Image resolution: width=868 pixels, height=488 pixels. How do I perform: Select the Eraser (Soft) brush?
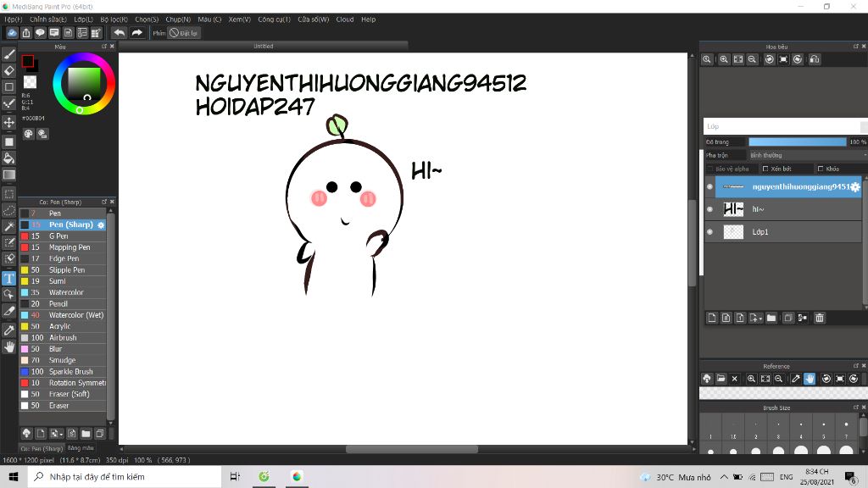[63, 394]
